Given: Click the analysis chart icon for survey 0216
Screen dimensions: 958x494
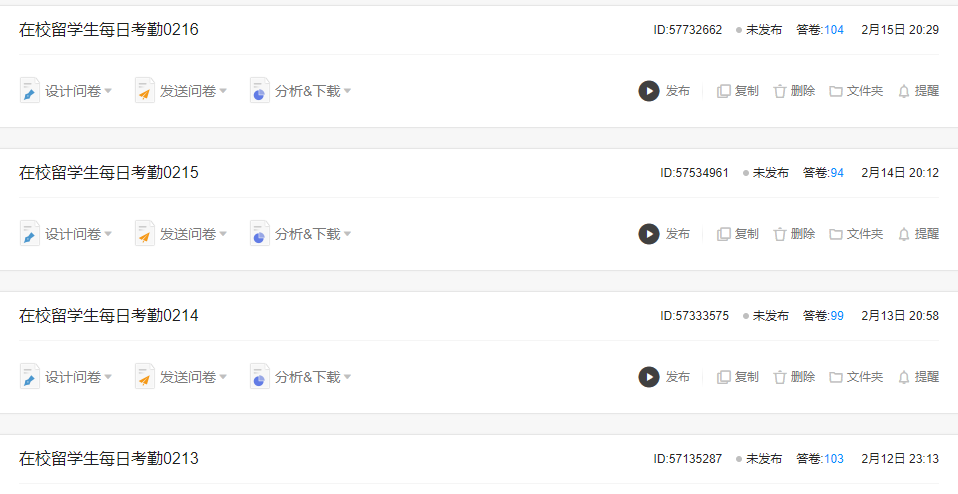Looking at the screenshot, I should (260, 91).
